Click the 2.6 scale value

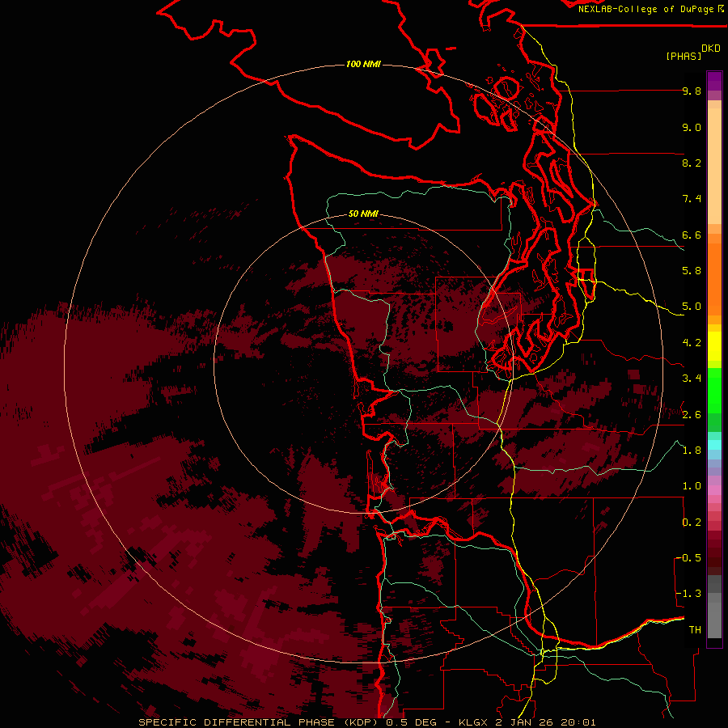(x=692, y=415)
